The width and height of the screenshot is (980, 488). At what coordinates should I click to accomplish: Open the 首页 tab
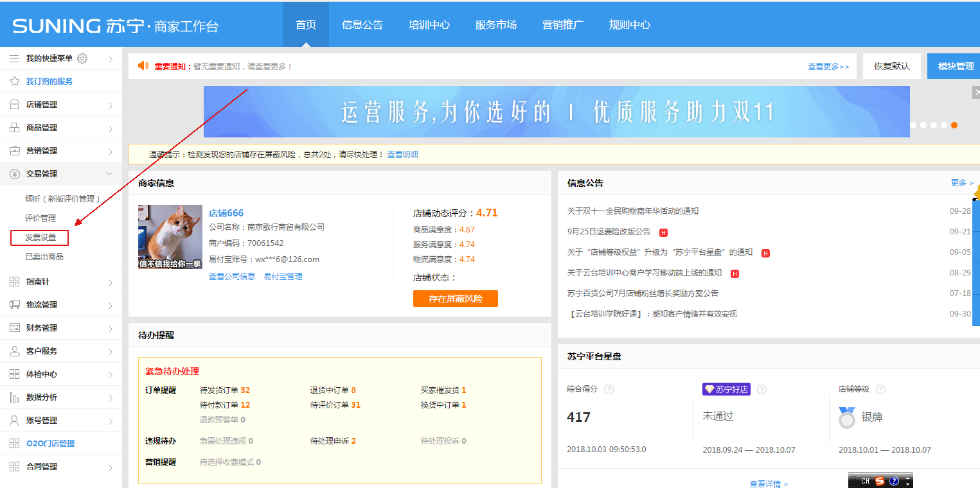tap(306, 25)
